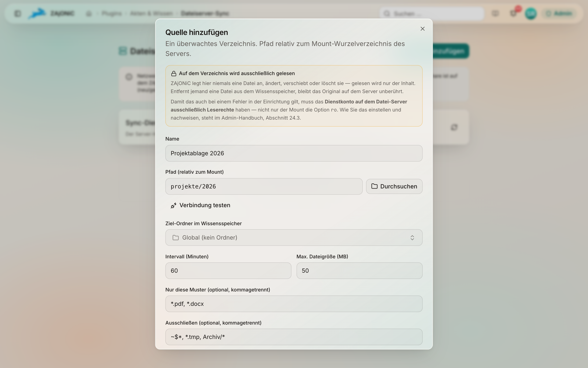Go to home via house breadcrumb icon

(x=89, y=13)
